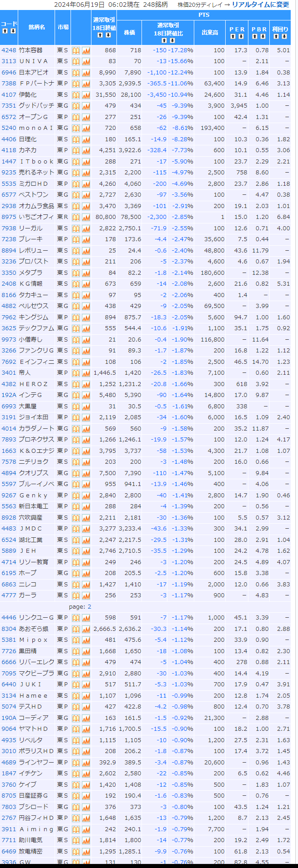298x868 pixels.
Task: Click the リアルタイムに変更 link
Action: click(x=260, y=5)
